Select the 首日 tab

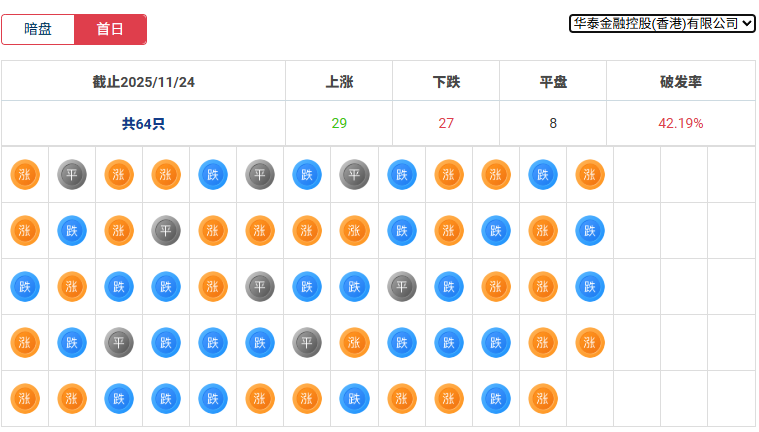tap(110, 29)
